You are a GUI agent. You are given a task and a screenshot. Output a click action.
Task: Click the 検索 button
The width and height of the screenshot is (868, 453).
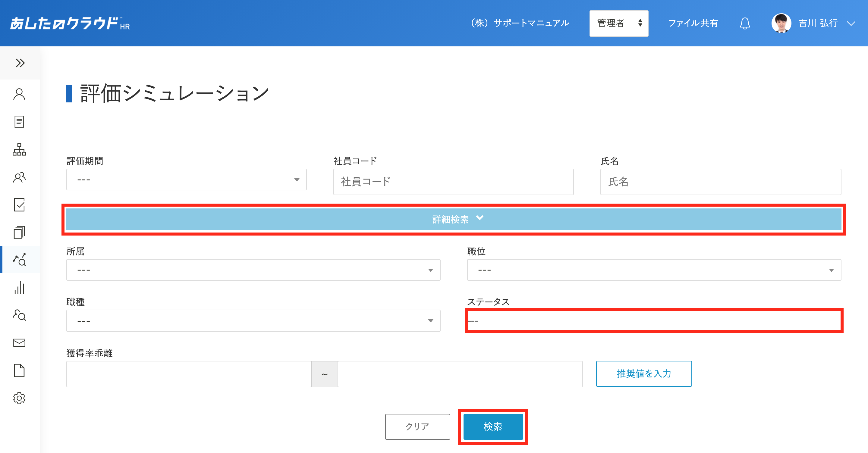493,426
